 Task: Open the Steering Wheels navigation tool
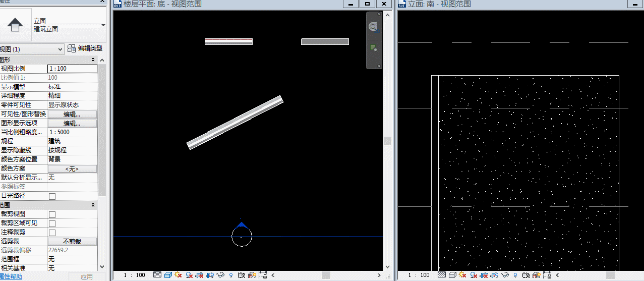(373, 27)
